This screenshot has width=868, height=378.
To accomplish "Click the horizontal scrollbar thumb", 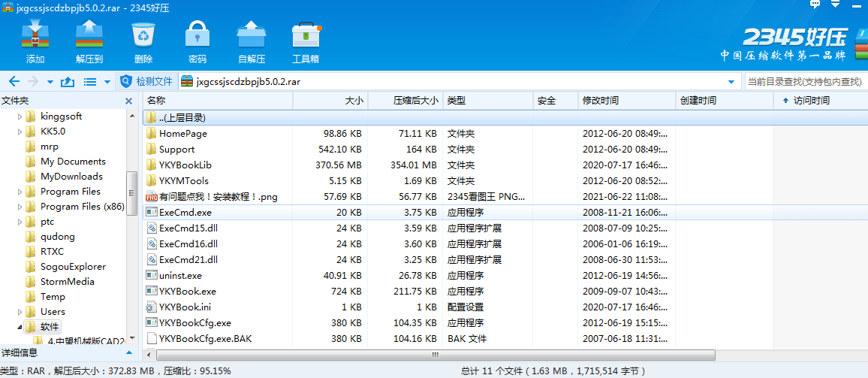I will 435,354.
